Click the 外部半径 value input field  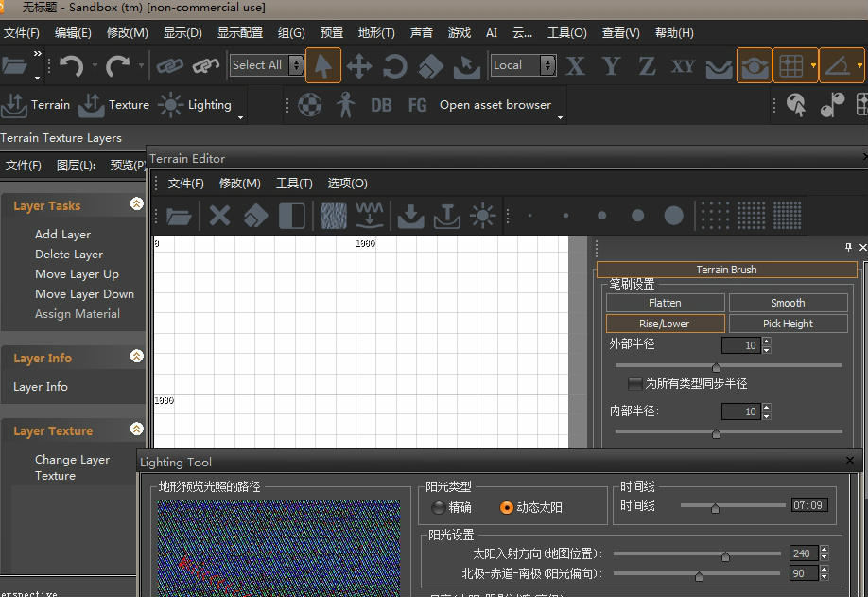[x=740, y=346]
